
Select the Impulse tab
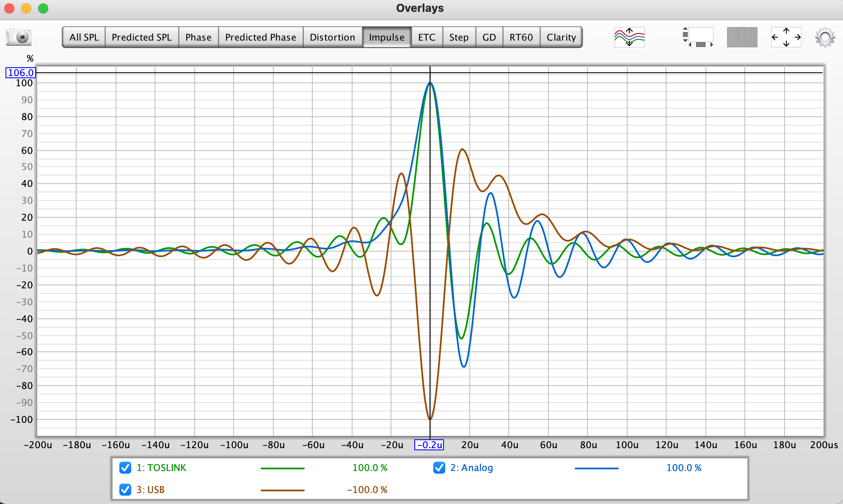[x=387, y=37]
